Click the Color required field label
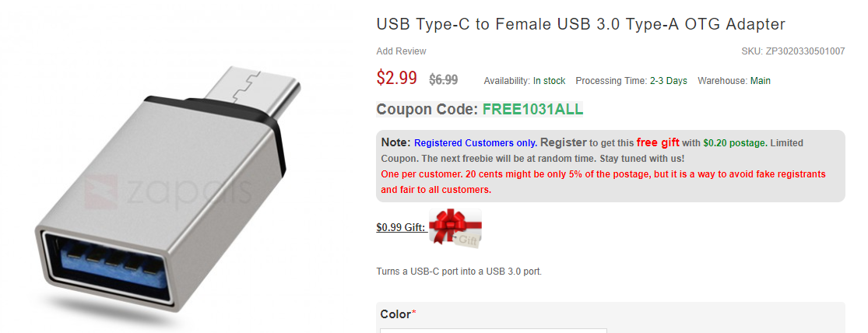This screenshot has height=333, width=868. tap(398, 314)
